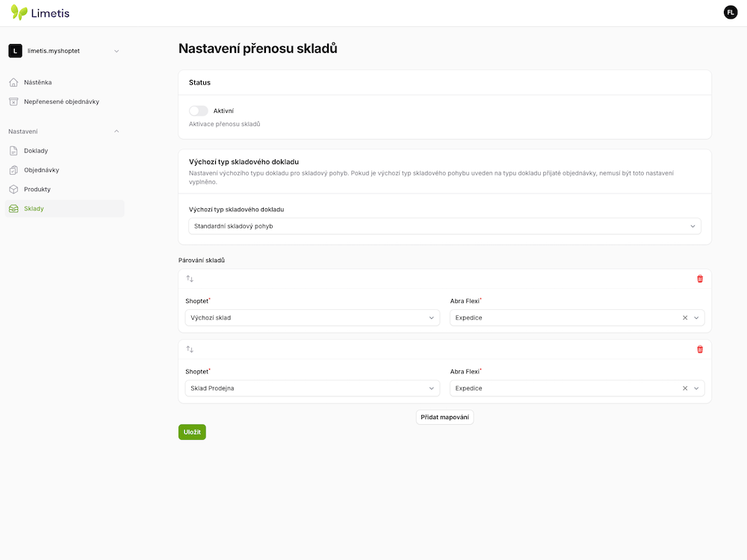
Task: Click reorder arrows on Sklad Prodejna mapping
Action: click(x=190, y=349)
